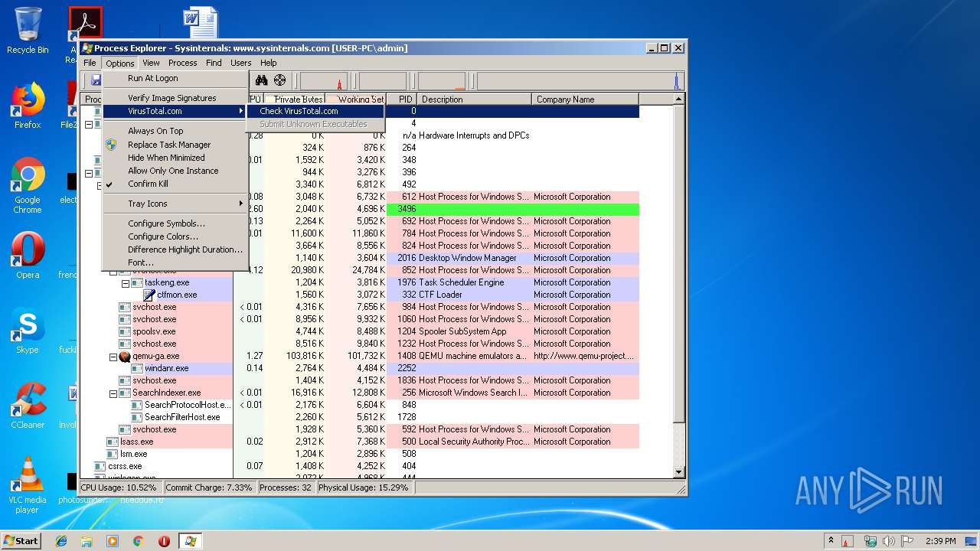Open the View menu
This screenshot has width=980, height=551.
[151, 63]
